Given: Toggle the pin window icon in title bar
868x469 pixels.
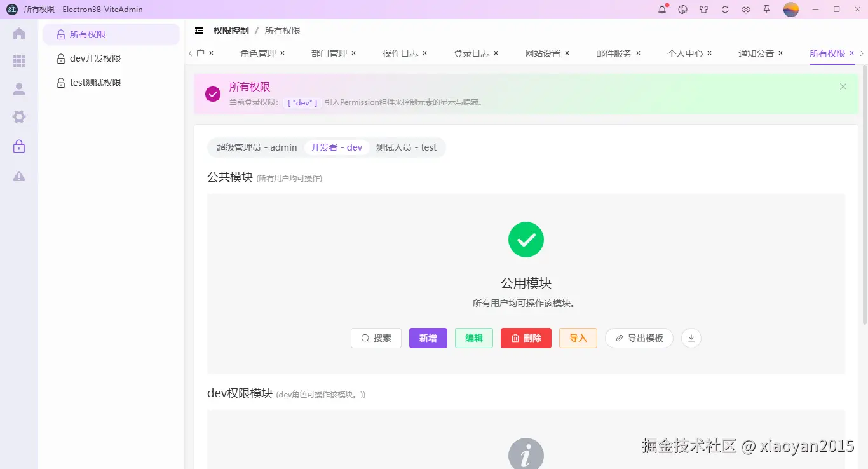Looking at the screenshot, I should (x=768, y=10).
